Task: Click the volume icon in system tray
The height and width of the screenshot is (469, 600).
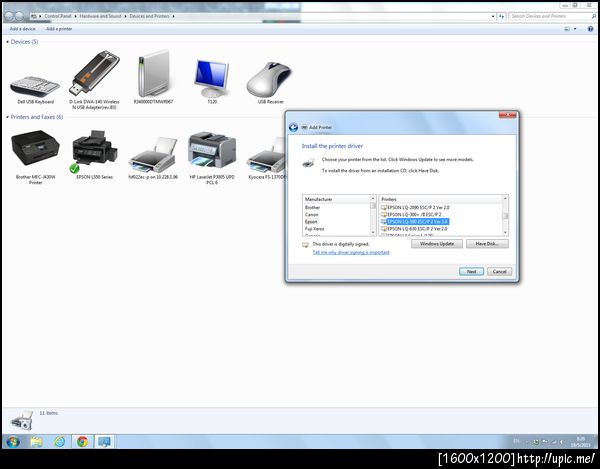Action: [562, 442]
